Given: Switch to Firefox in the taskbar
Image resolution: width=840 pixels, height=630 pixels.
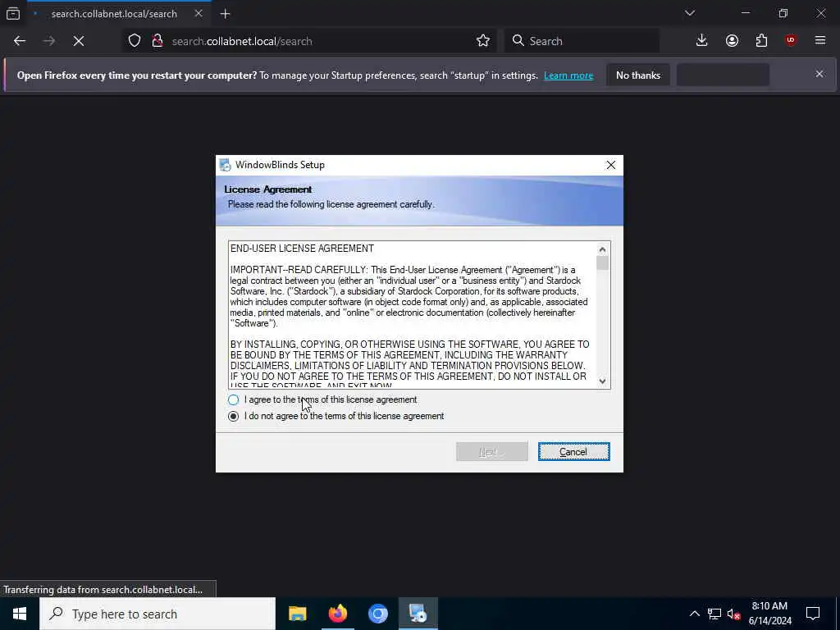Looking at the screenshot, I should [x=337, y=614].
